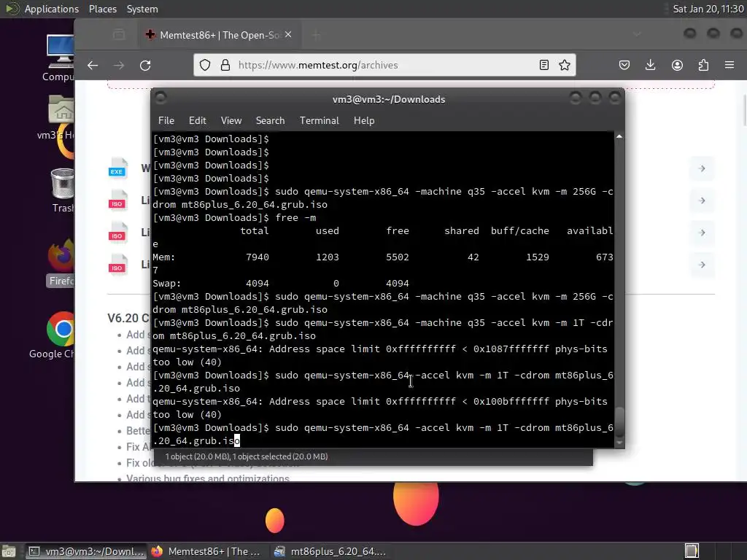Click the first ISO download icon
The image size is (747, 560).
[117, 201]
